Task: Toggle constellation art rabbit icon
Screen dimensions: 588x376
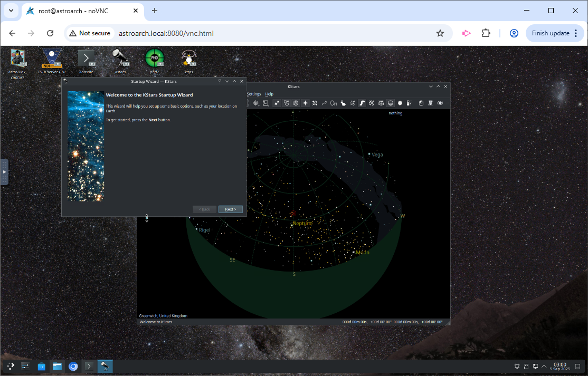Action: click(343, 103)
